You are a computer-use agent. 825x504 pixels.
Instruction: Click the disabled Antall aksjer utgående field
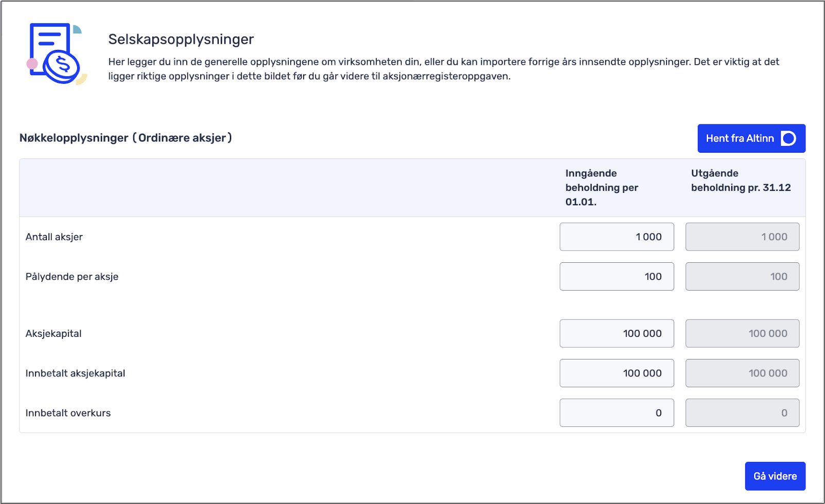742,237
